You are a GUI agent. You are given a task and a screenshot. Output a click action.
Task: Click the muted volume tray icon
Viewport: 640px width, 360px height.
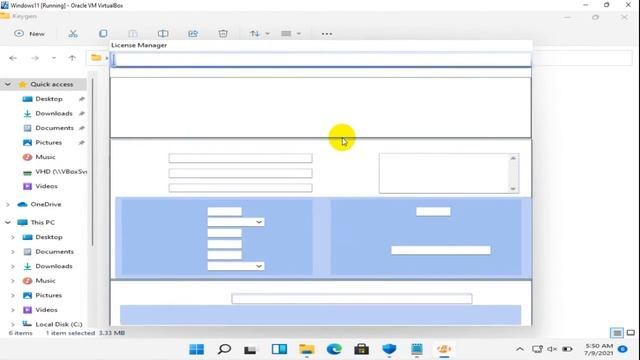[x=552, y=349]
